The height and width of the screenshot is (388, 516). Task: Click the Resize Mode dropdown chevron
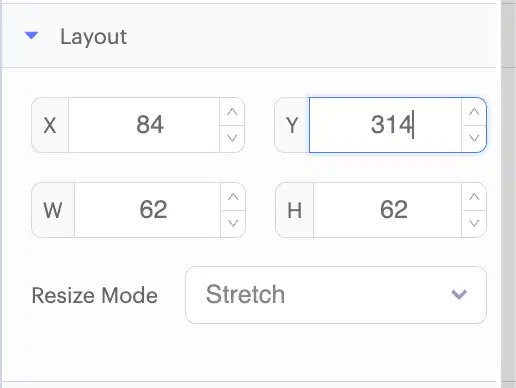[459, 294]
